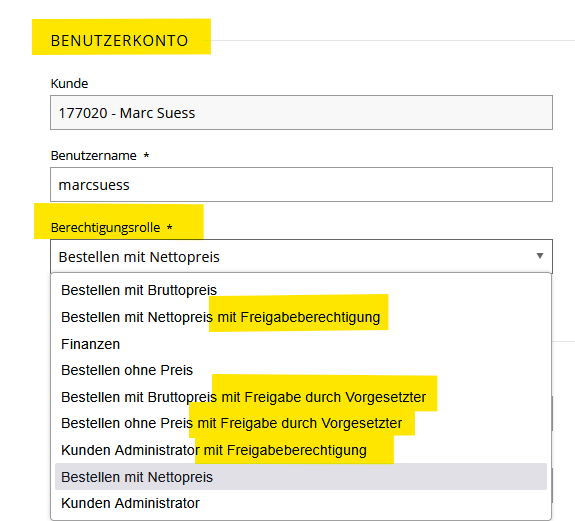The image size is (575, 521).
Task: Click the required asterisk next to Berechtigungsrolle
Action: point(169,227)
